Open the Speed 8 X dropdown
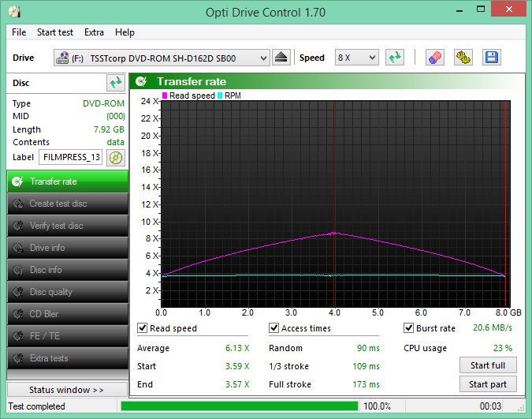Viewport: 532px width, 419px height. (371, 58)
